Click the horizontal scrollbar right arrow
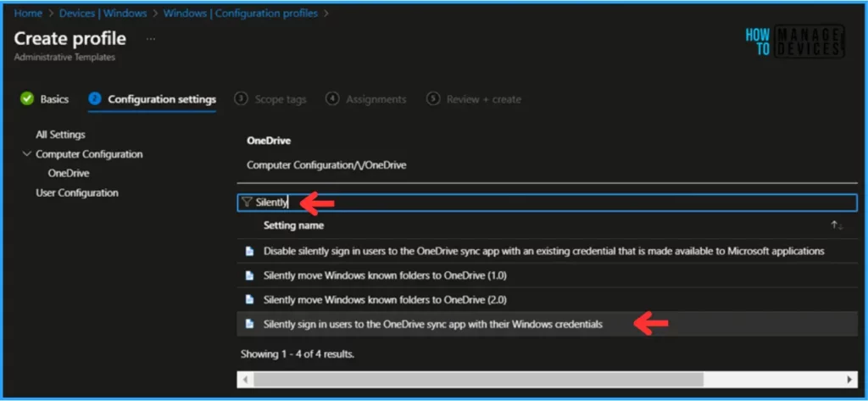The height and width of the screenshot is (401, 868). click(849, 380)
